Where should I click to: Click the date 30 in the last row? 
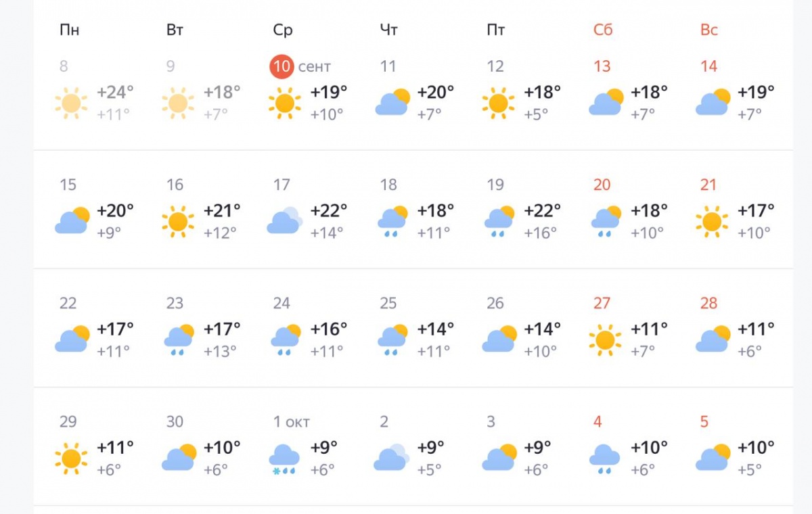tap(175, 421)
